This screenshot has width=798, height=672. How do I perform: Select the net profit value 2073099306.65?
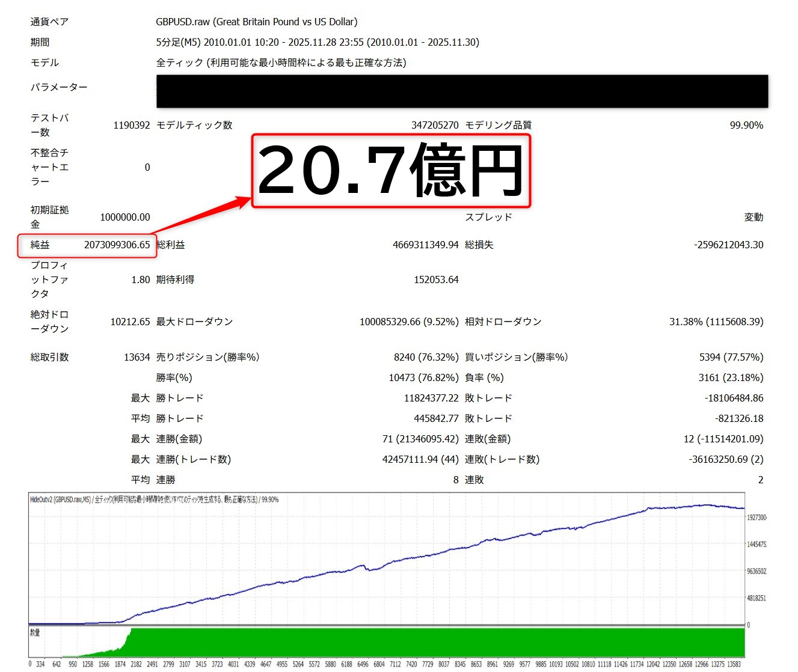[x=117, y=245]
